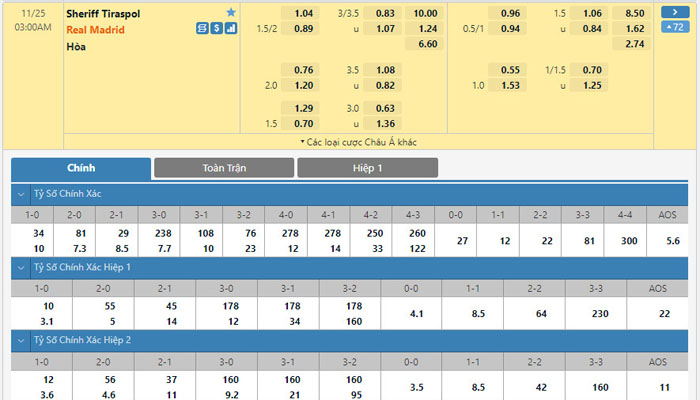This screenshot has height=400, width=700.
Task: Click first-half 2-0 odds 55
Action: (x=110, y=306)
